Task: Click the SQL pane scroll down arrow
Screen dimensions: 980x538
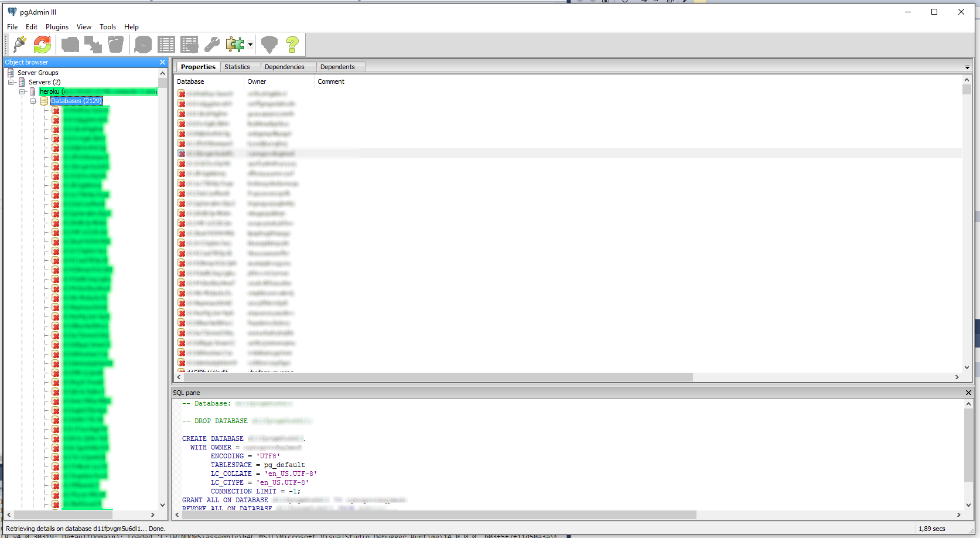Action: coord(968,505)
